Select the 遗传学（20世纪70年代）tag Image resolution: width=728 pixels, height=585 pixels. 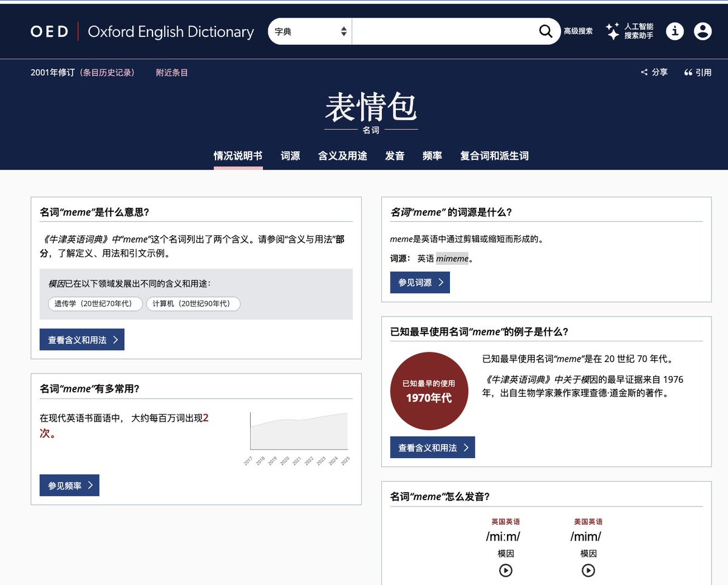pos(95,303)
